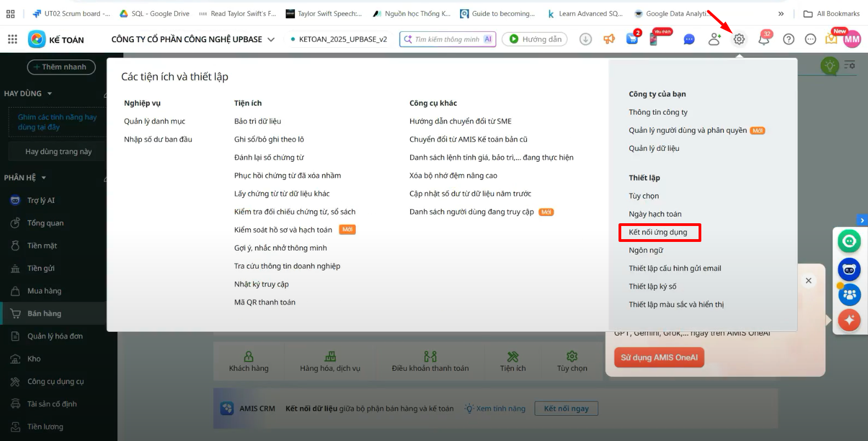Click the settings gear icon in header
The height and width of the screenshot is (441, 868).
coord(739,39)
